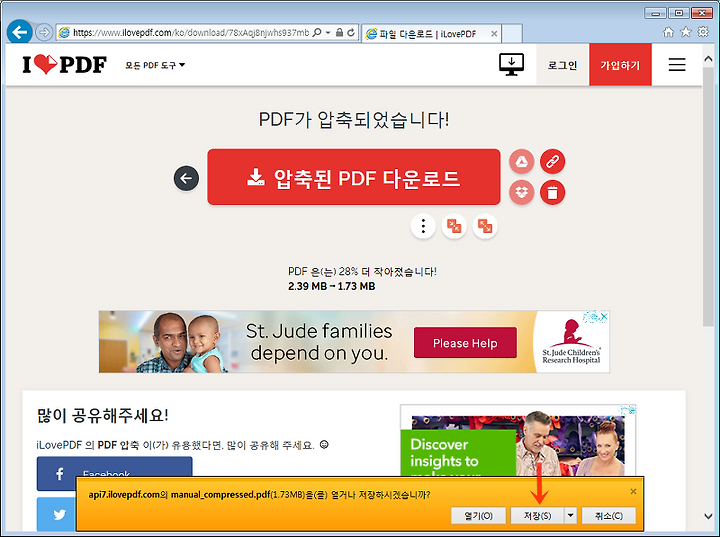Save to Google Drive icon

click(522, 162)
